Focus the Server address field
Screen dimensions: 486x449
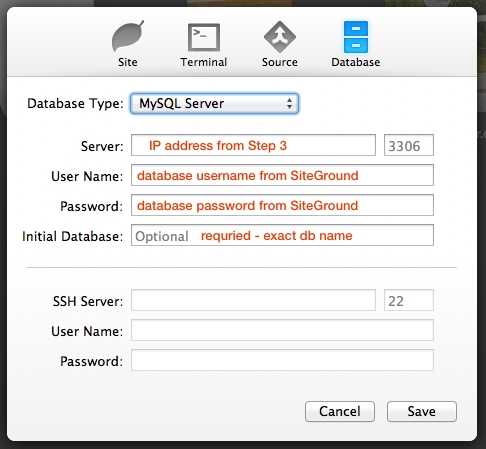coord(253,145)
